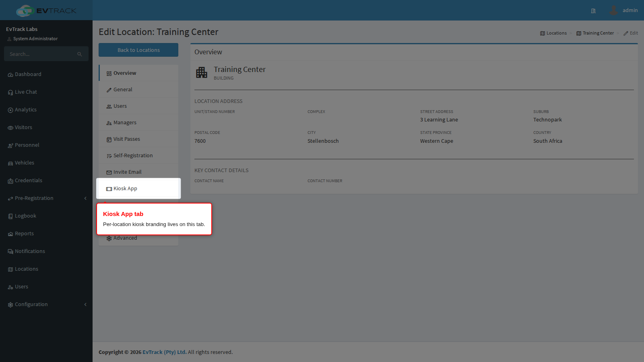Click the Credentials badge icon

10,181
